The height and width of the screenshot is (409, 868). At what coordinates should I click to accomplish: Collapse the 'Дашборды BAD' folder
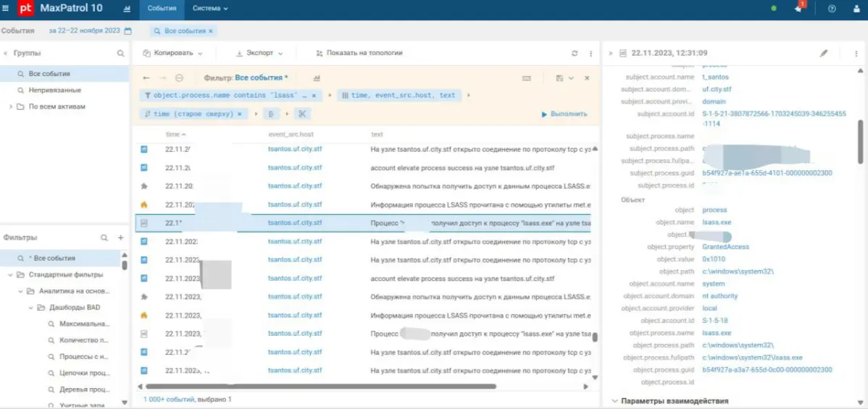point(31,307)
